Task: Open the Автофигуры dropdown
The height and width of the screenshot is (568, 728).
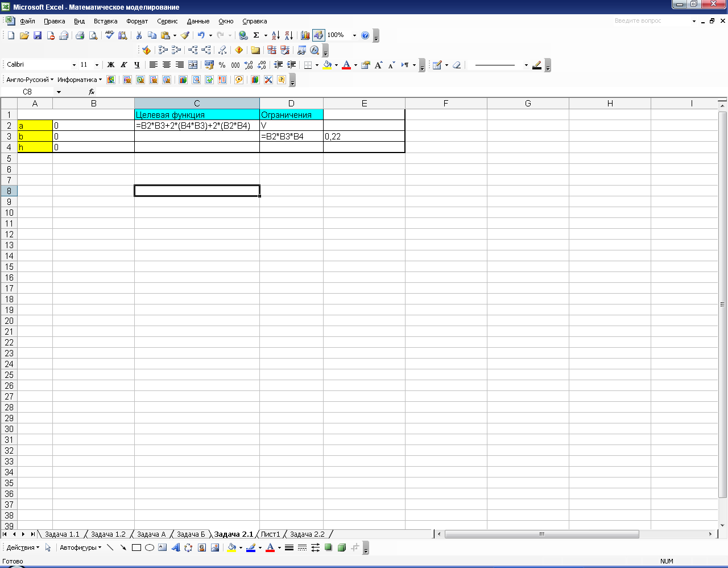Action: coord(80,548)
